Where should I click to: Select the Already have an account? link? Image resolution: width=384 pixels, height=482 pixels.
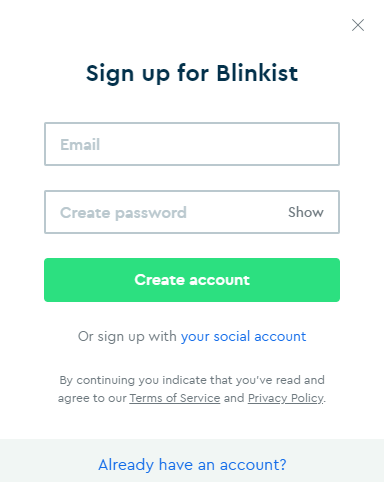pos(192,465)
